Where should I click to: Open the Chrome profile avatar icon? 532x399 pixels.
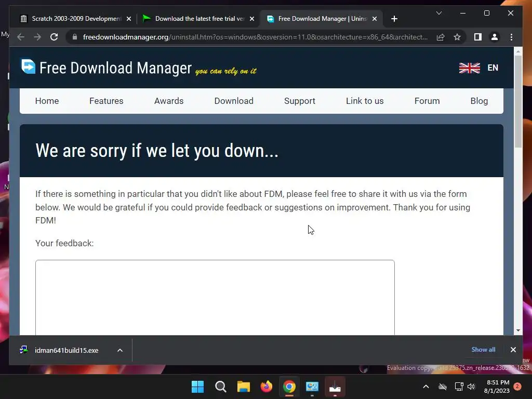[495, 37]
